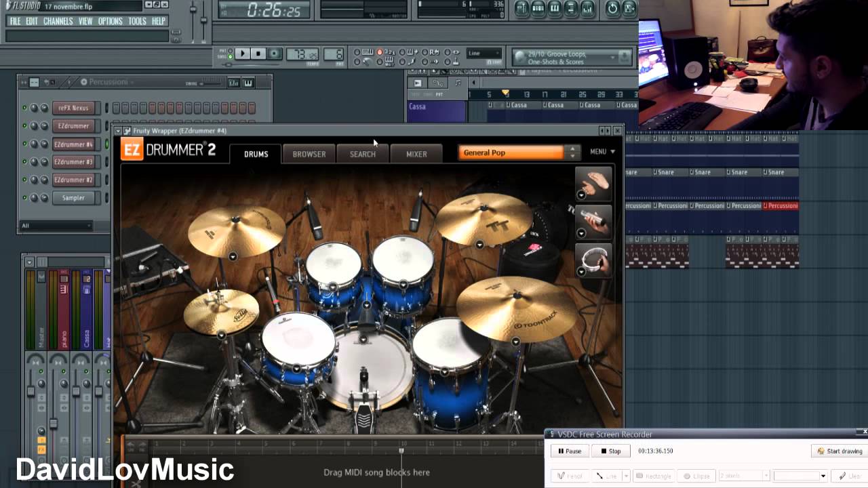Mute the EZdrummer channel LED
Viewport: 868px width, 488px height.
tap(25, 126)
